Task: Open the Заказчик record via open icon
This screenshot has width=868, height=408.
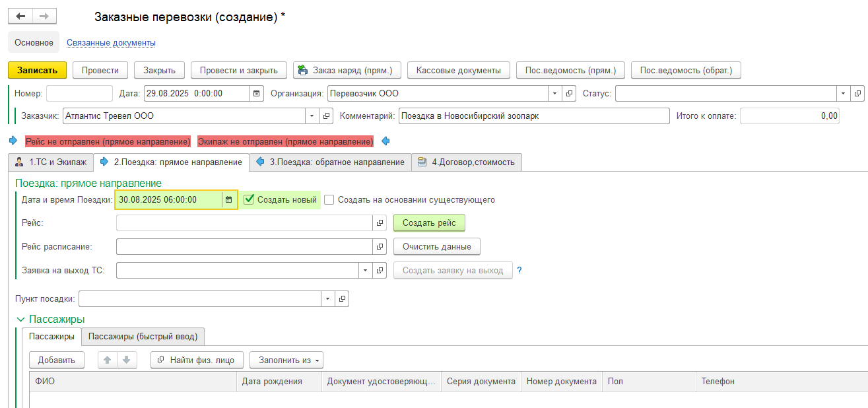Action: click(326, 116)
